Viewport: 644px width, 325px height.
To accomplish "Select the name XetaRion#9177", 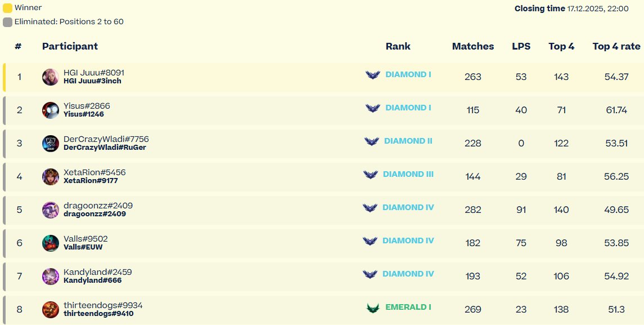I will (91, 181).
